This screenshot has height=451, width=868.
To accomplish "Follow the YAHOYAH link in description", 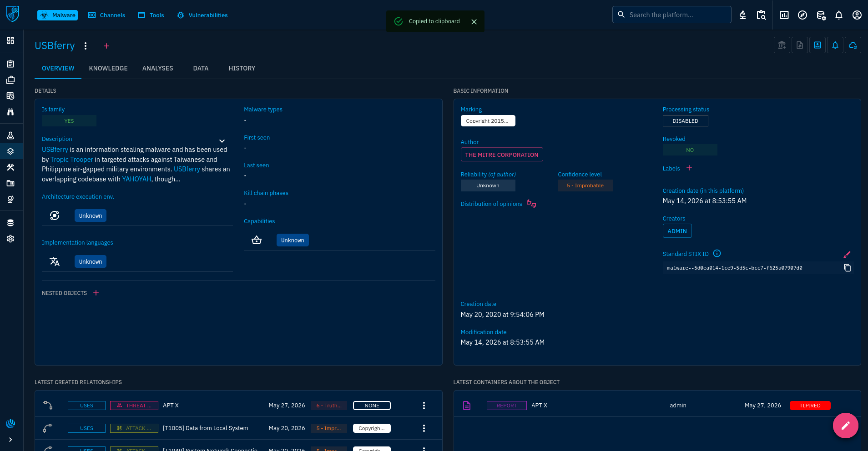I will (137, 179).
